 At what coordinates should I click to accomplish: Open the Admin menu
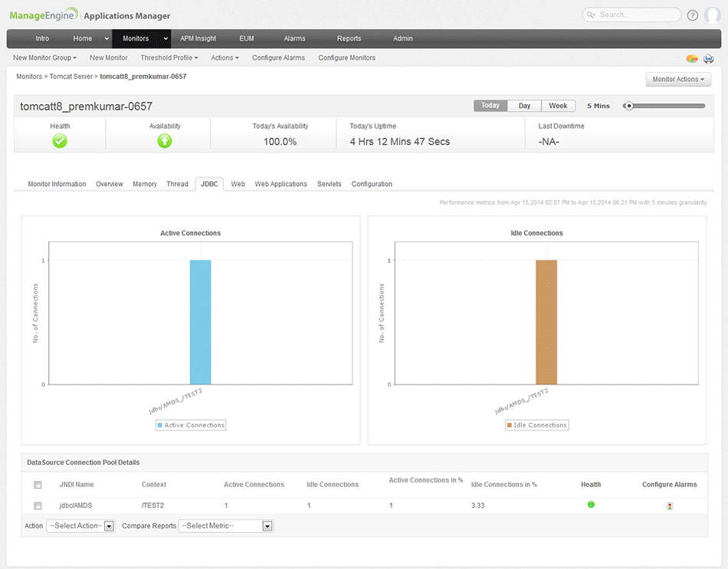[402, 38]
